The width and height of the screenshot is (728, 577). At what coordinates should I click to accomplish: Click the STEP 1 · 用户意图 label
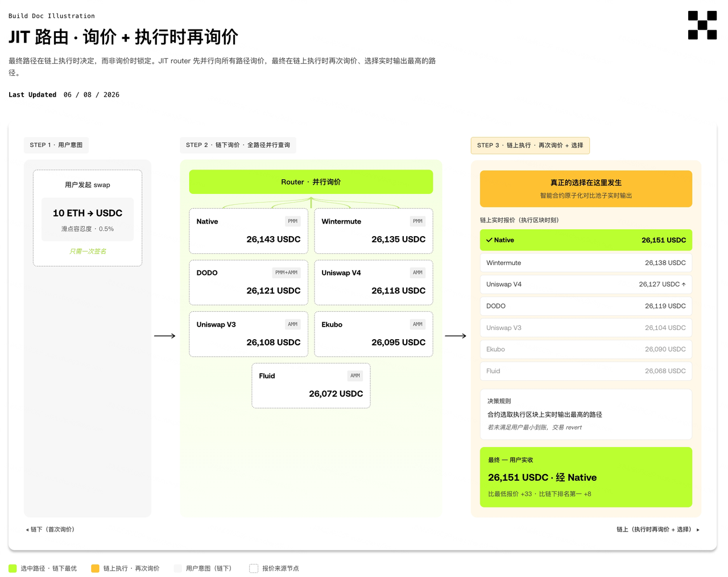click(x=56, y=145)
